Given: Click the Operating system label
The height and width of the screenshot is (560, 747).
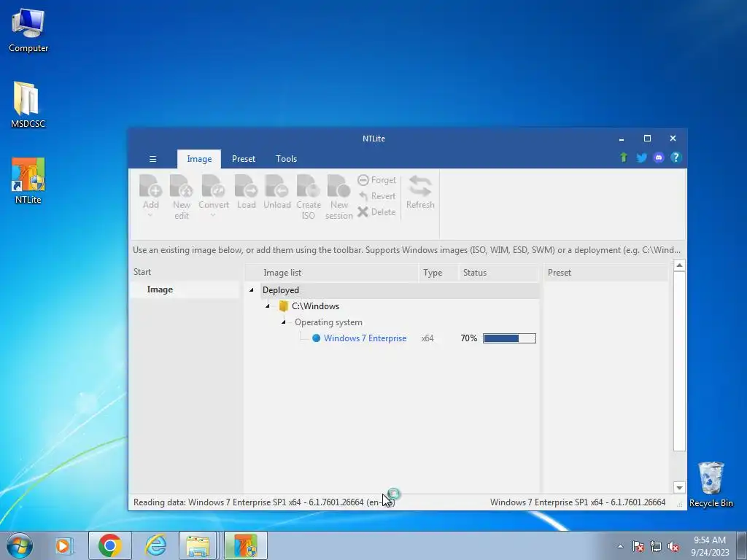Looking at the screenshot, I should 328,322.
